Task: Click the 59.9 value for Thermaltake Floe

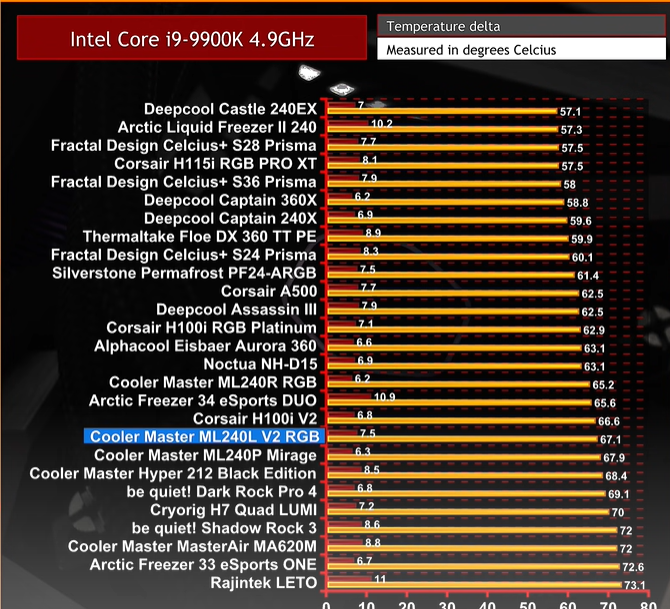Action: point(582,239)
